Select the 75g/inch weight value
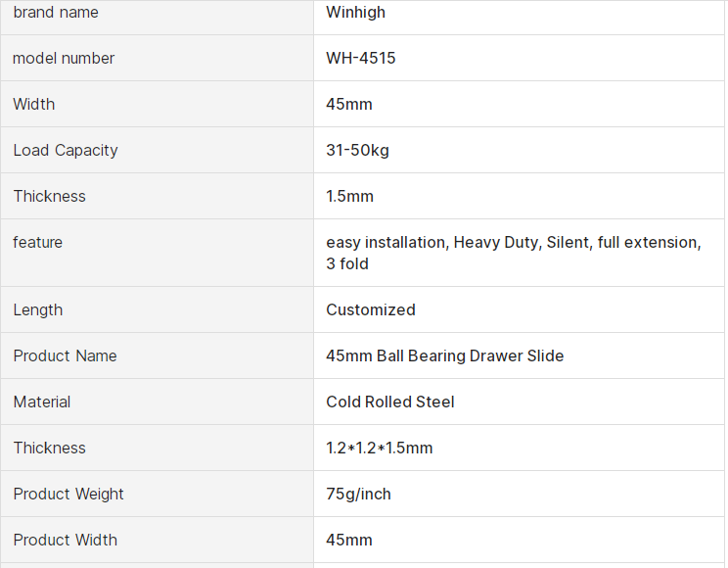The image size is (728, 568). 358,495
